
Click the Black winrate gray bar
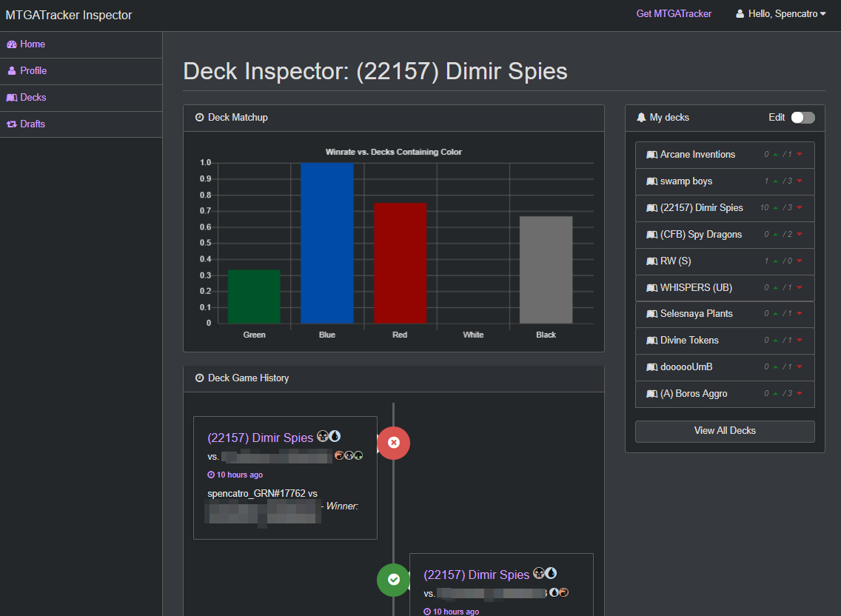pos(546,270)
